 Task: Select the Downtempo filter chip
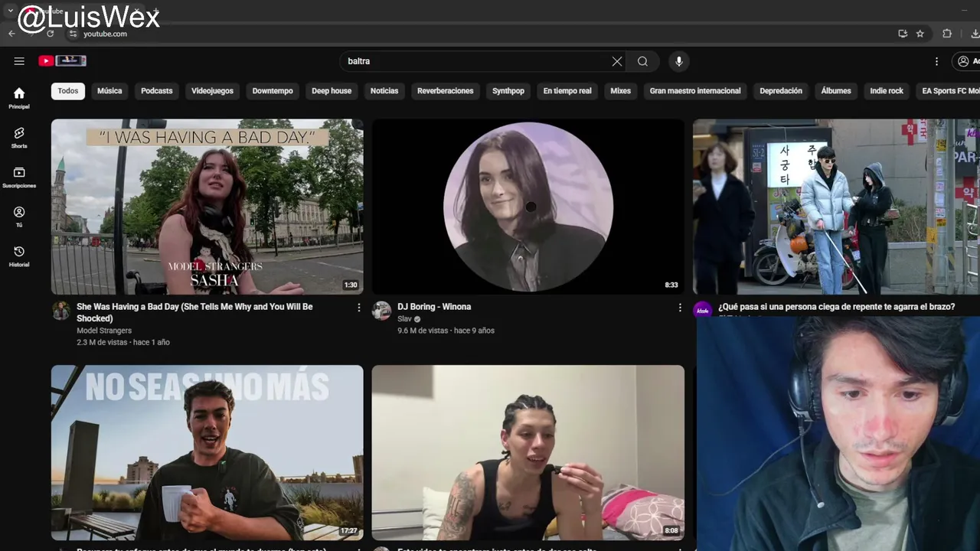click(273, 91)
